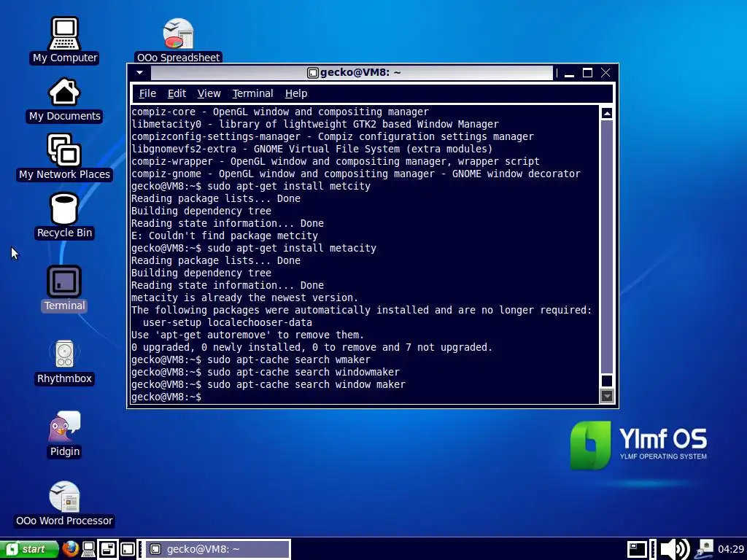Open the My Computer desktop icon
The height and width of the screenshot is (560, 747).
click(64, 41)
